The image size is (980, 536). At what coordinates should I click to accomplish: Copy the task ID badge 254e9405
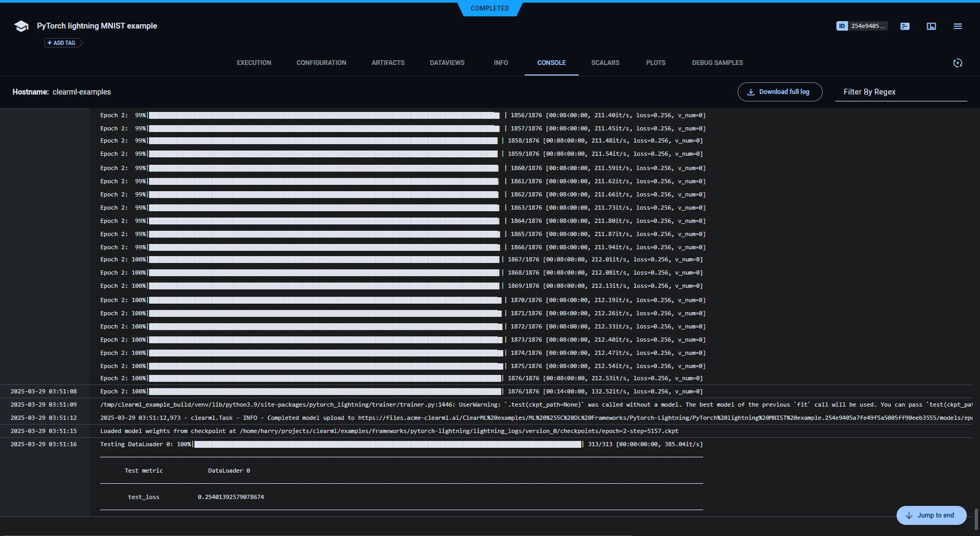(x=862, y=26)
